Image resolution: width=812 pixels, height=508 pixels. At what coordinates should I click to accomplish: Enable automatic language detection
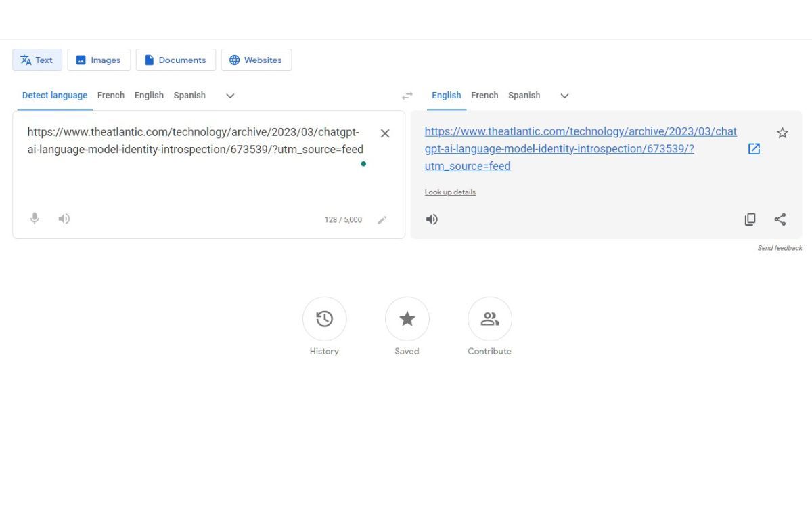click(54, 95)
